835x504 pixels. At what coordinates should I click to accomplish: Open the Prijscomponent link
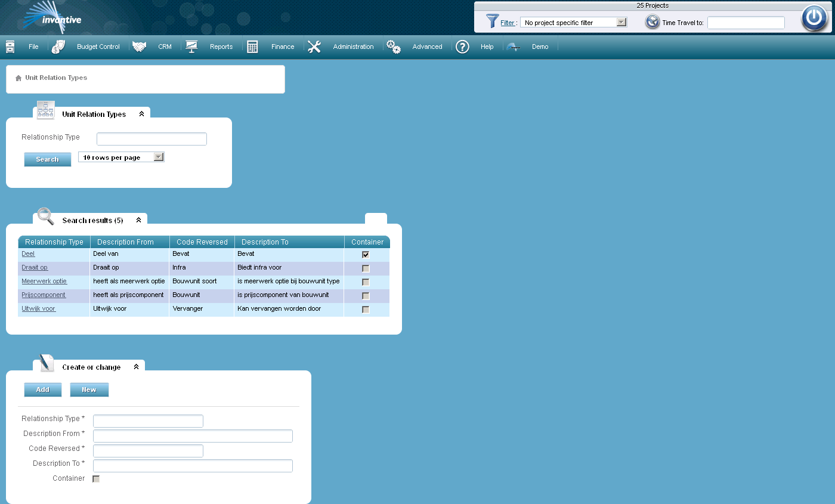tap(44, 295)
